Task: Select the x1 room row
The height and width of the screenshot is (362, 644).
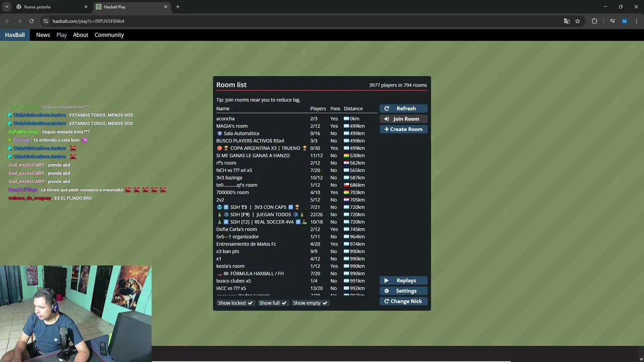Action: [297, 259]
